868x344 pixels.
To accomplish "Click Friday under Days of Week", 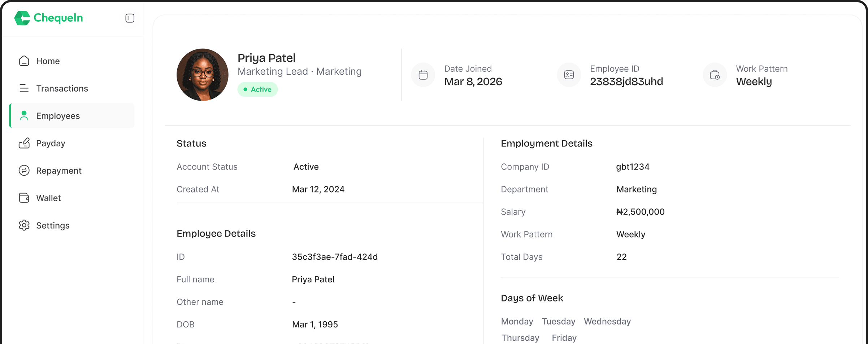I will click(564, 338).
